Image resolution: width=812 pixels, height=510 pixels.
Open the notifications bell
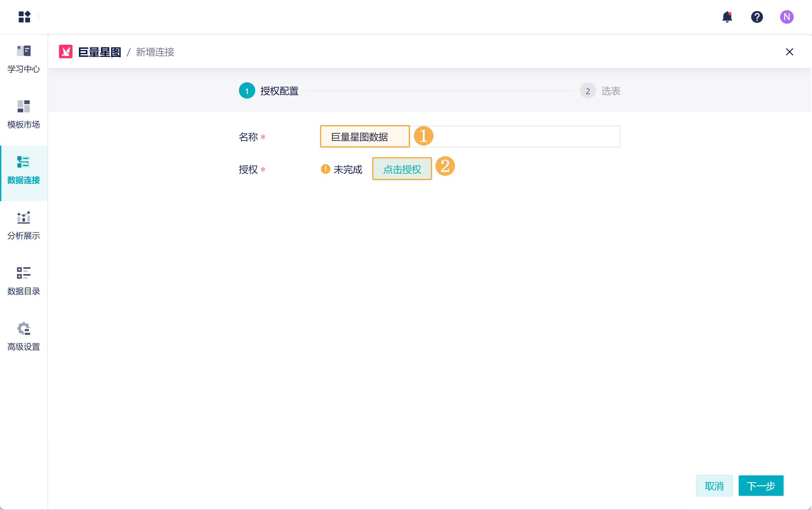[x=727, y=17]
